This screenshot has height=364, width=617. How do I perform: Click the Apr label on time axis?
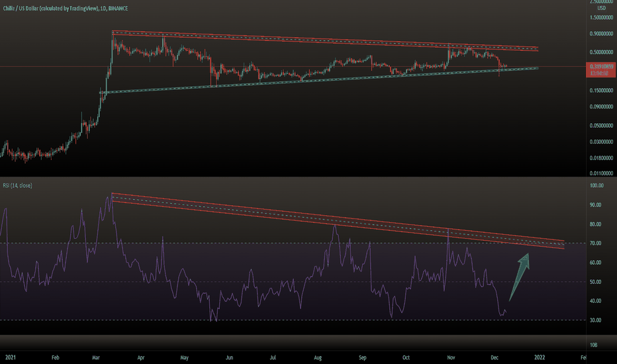pos(141,357)
